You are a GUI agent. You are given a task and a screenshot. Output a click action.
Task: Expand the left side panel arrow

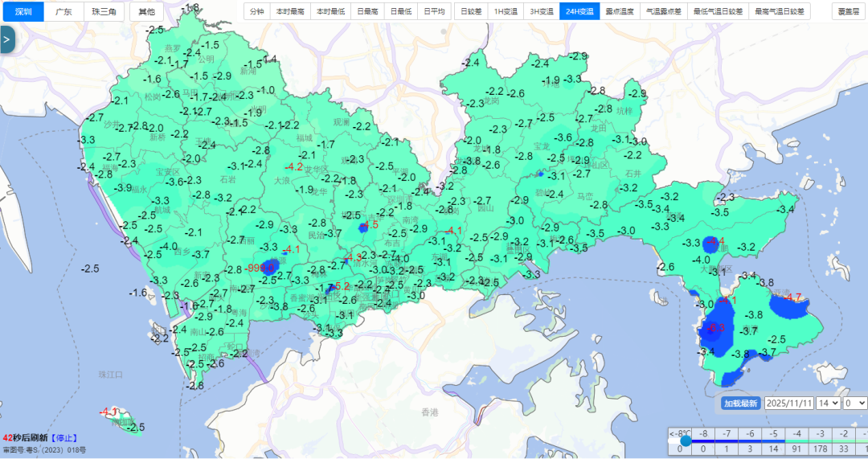pos(7,39)
